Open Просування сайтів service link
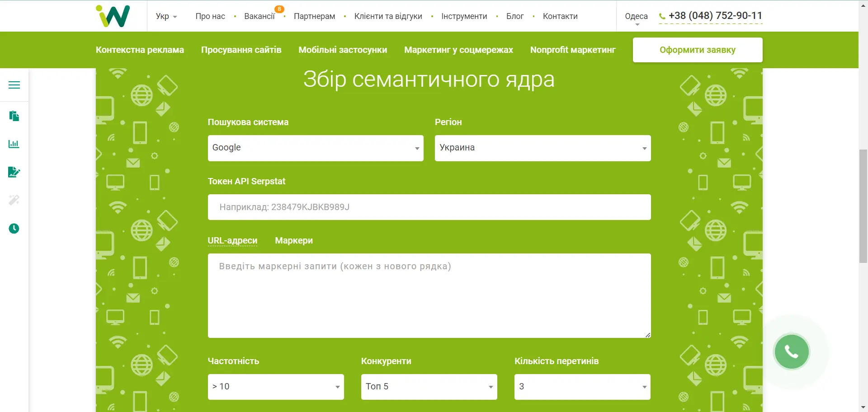 click(x=241, y=50)
